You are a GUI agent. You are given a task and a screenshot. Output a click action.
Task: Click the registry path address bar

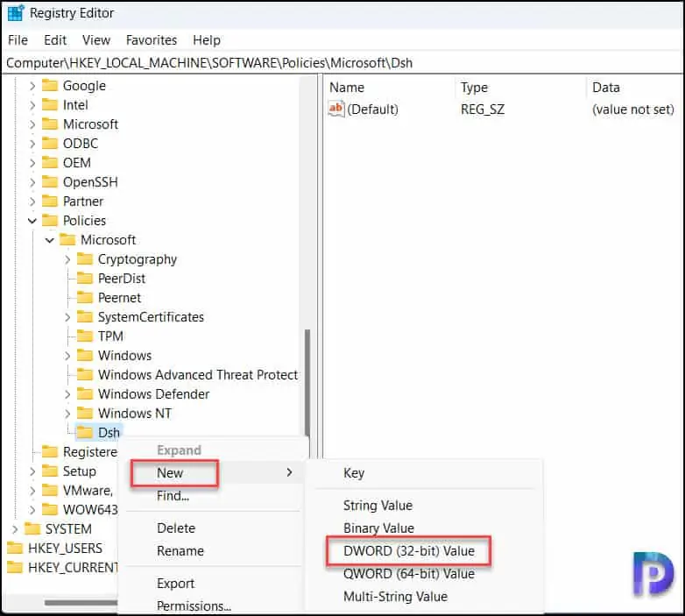pyautogui.click(x=342, y=63)
